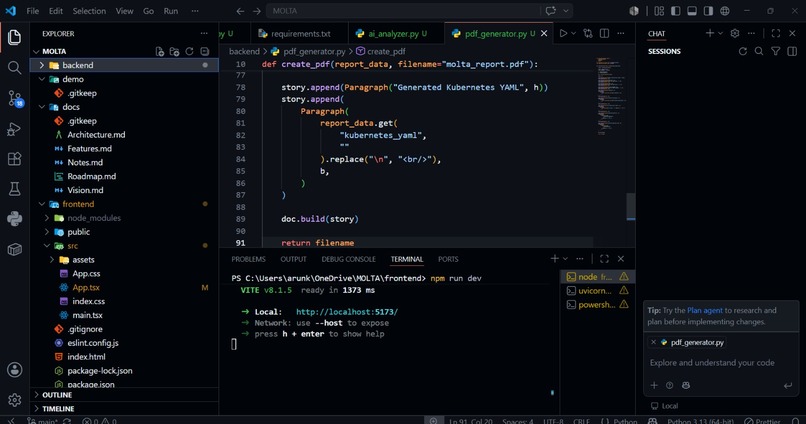The image size is (806, 424).
Task: Open Roadmap.md in docs folder
Action: coord(125,176)
